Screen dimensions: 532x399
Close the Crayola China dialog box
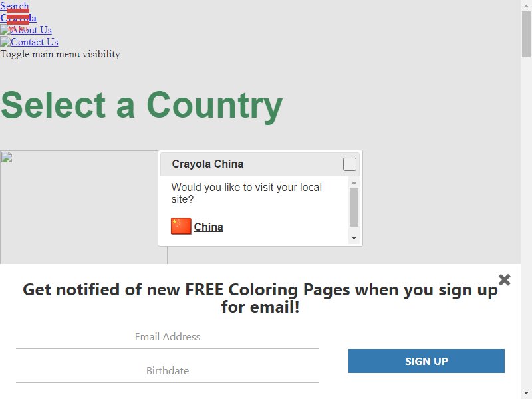(x=350, y=164)
